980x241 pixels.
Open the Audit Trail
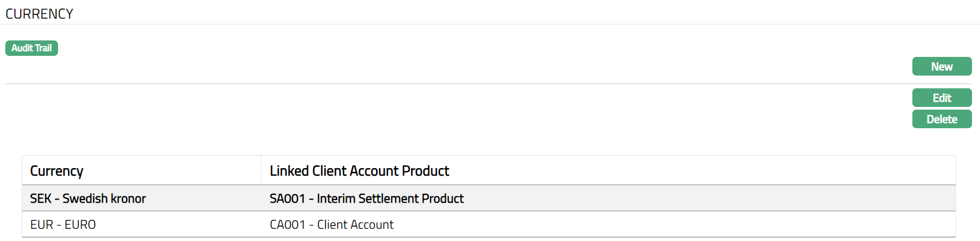(31, 48)
